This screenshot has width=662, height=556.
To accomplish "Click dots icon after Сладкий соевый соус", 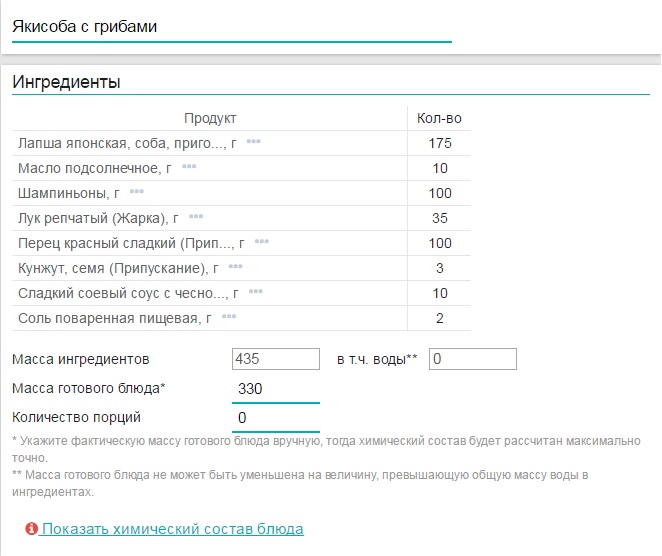I will [256, 293].
